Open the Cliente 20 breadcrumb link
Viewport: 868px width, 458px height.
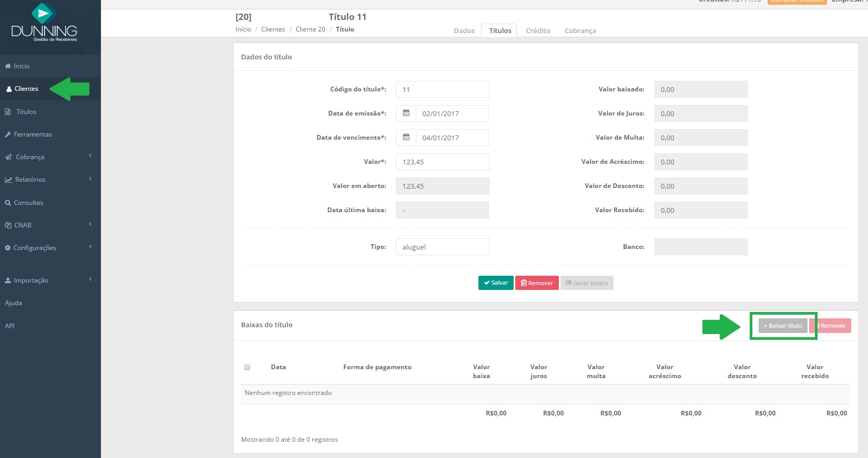click(310, 29)
